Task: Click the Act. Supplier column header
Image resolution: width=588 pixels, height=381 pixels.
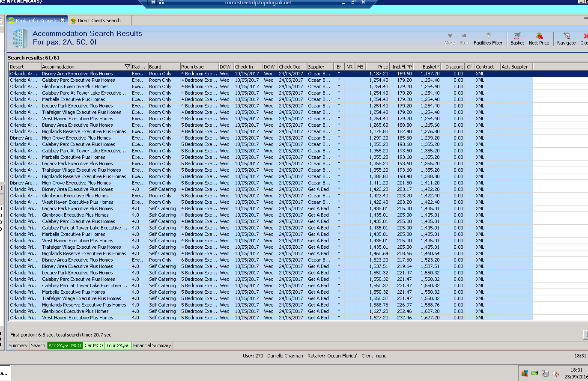Action: (x=517, y=67)
